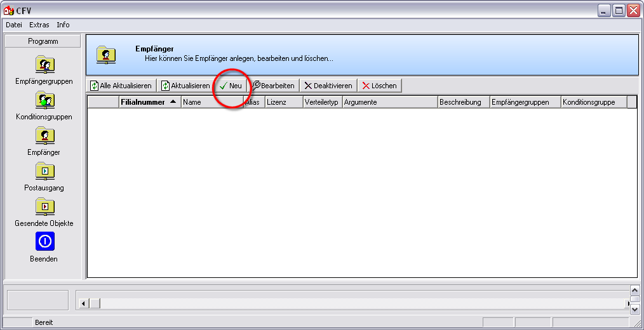Click the Aktualisieren refresh button

186,86
